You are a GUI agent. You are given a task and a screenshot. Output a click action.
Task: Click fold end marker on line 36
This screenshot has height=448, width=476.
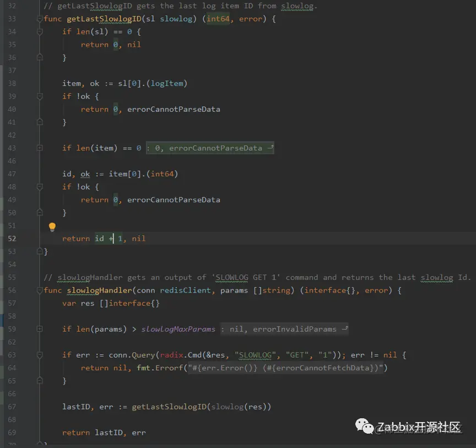click(x=40, y=57)
